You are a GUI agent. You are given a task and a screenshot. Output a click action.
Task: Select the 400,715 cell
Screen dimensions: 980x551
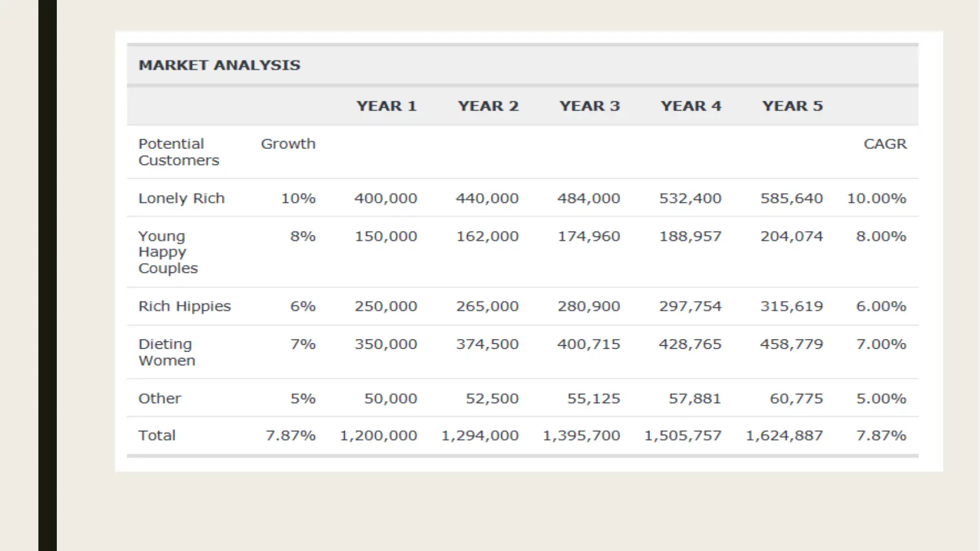coord(589,344)
